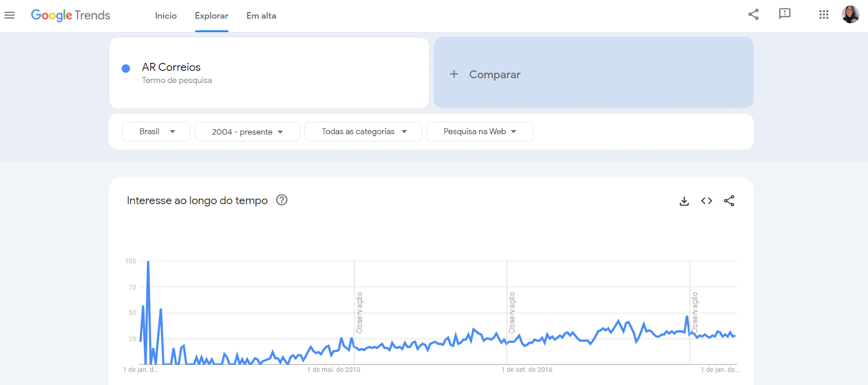The image size is (868, 385).
Task: Open help for Interesse ao longo do tempo
Action: coord(282,200)
